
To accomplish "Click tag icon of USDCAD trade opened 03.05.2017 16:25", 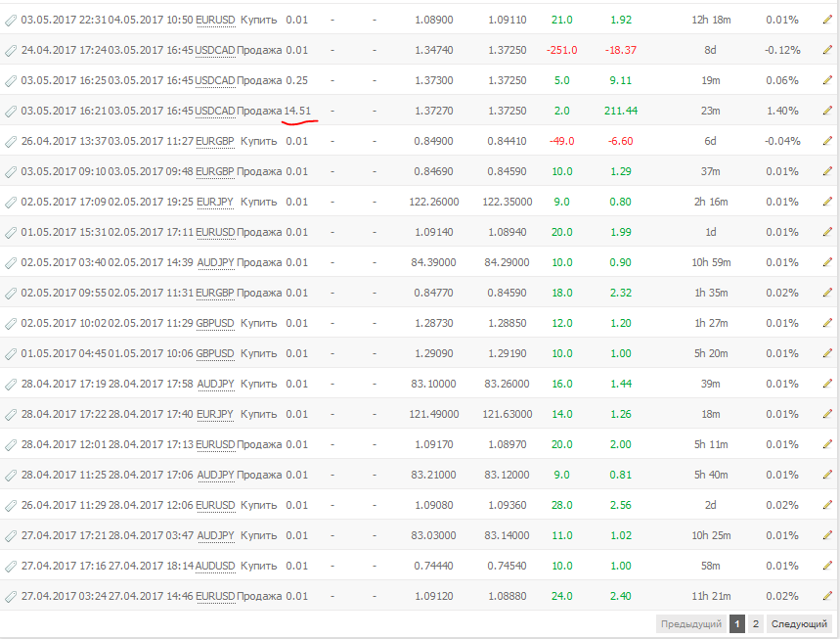I will [11, 81].
